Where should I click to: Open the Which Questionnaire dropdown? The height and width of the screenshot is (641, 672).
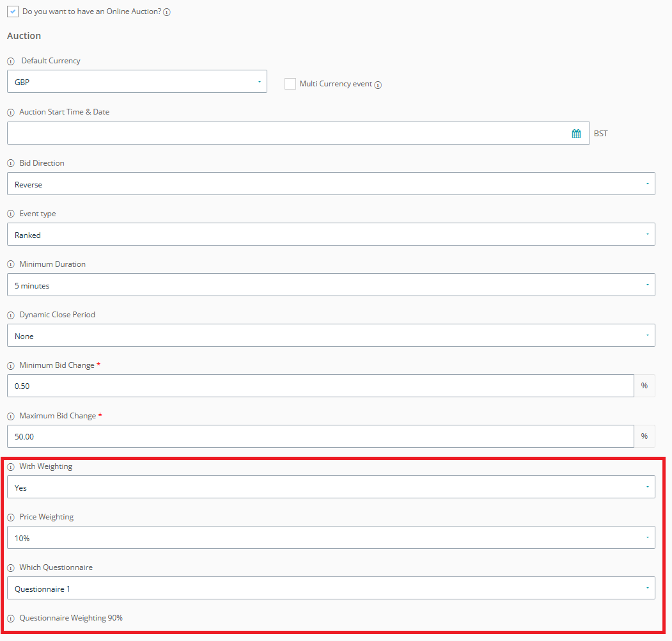[x=331, y=589]
